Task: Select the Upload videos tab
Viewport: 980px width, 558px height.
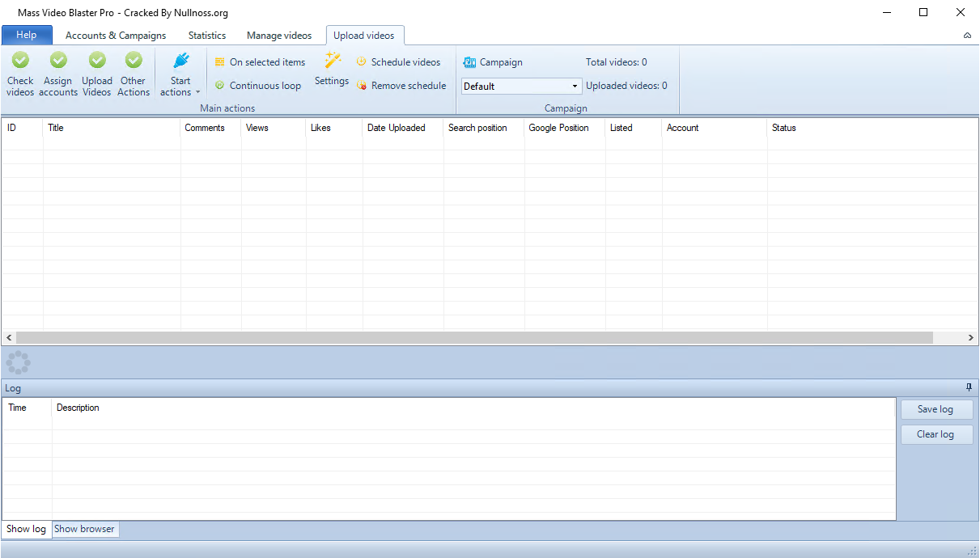Action: click(364, 36)
